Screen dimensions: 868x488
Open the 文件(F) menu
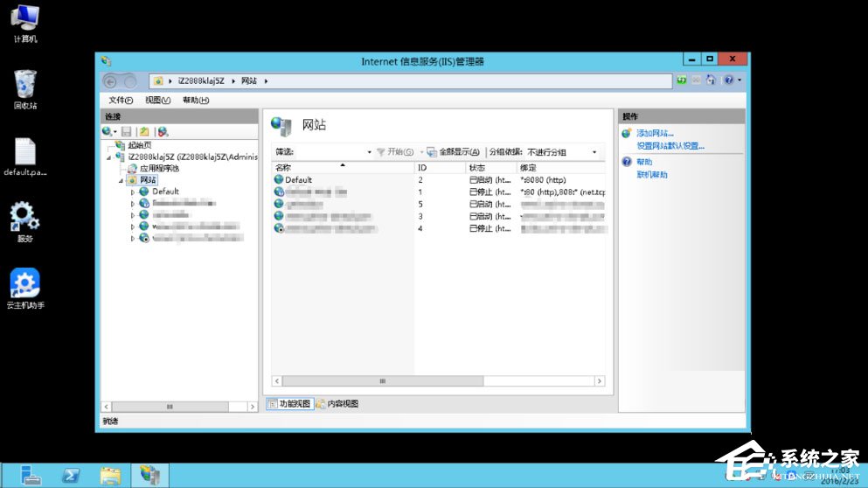[121, 101]
